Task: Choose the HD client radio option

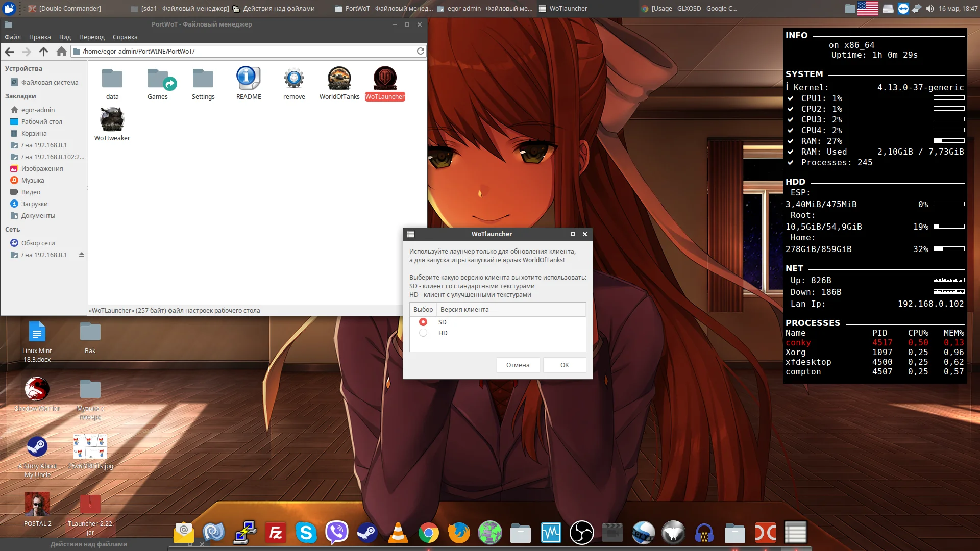Action: (x=423, y=333)
